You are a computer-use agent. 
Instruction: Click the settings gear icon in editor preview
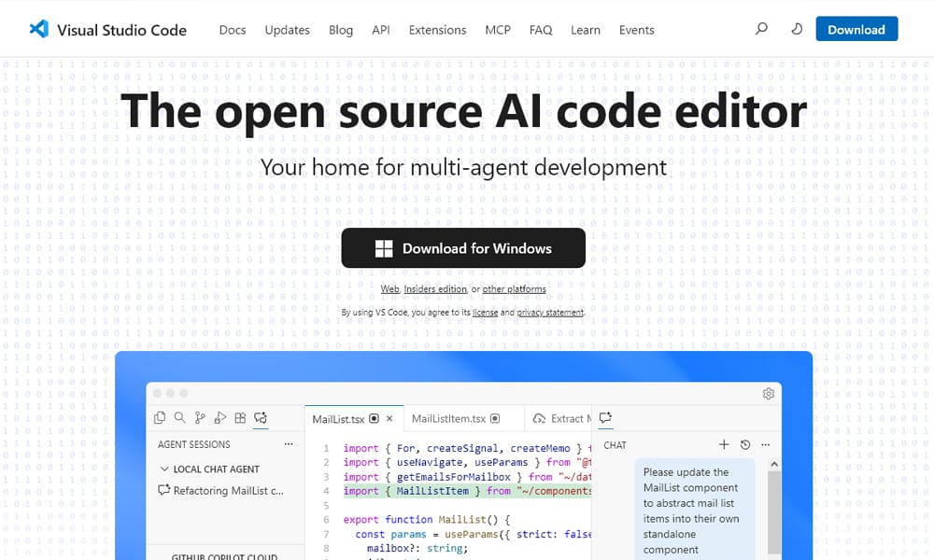769,394
